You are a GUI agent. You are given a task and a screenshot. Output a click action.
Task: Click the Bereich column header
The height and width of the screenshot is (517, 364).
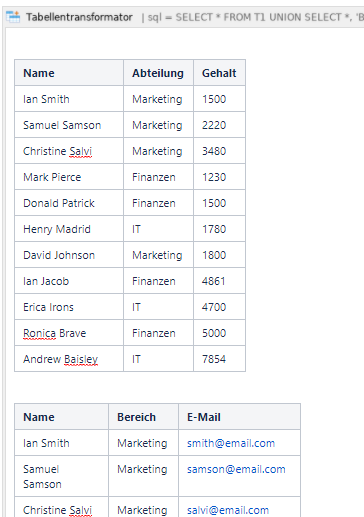click(x=143, y=417)
